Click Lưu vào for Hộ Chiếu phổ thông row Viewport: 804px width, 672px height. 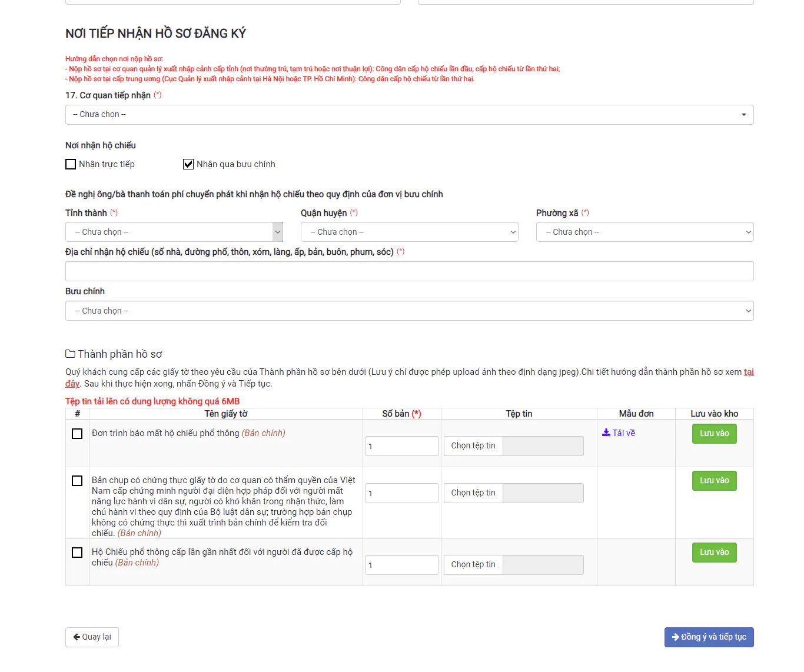[x=715, y=553]
